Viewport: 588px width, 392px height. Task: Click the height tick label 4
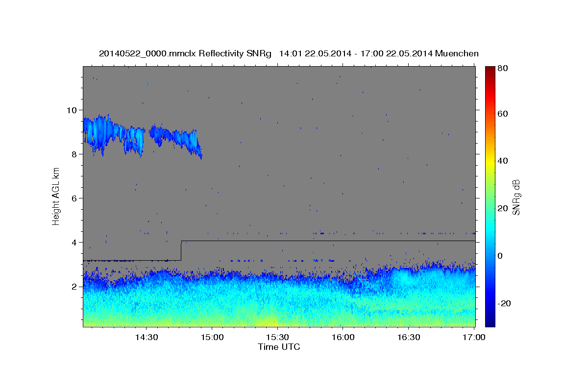tap(74, 242)
